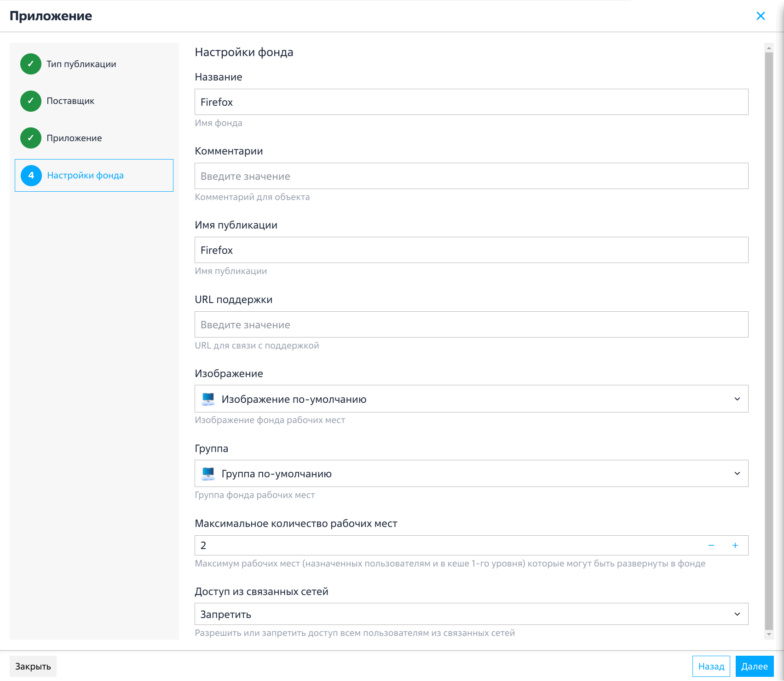Click the Назад button
Image resolution: width=784 pixels, height=681 pixels.
click(x=711, y=666)
